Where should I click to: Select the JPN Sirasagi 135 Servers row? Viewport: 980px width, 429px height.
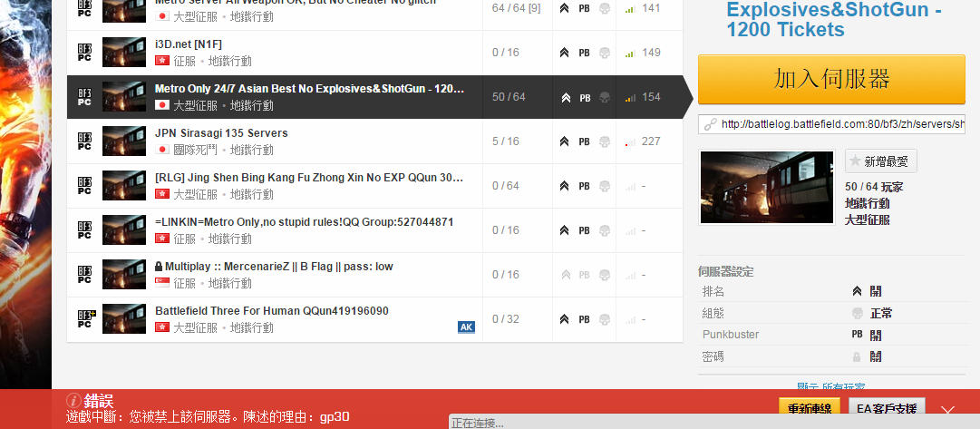tap(374, 141)
